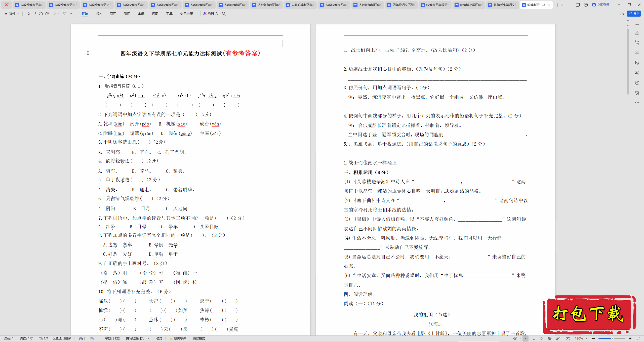
Task: Click the vertical scrollbar thumb
Action: [628, 61]
